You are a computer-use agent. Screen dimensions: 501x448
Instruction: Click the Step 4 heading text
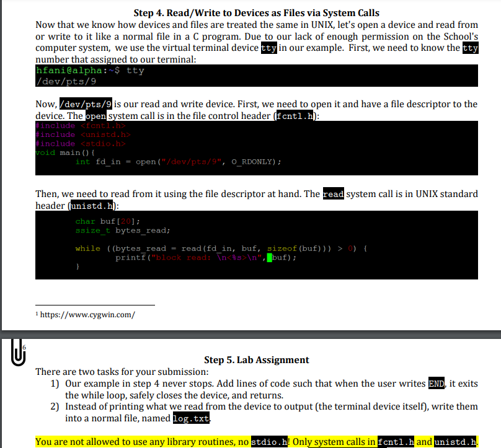click(x=256, y=12)
